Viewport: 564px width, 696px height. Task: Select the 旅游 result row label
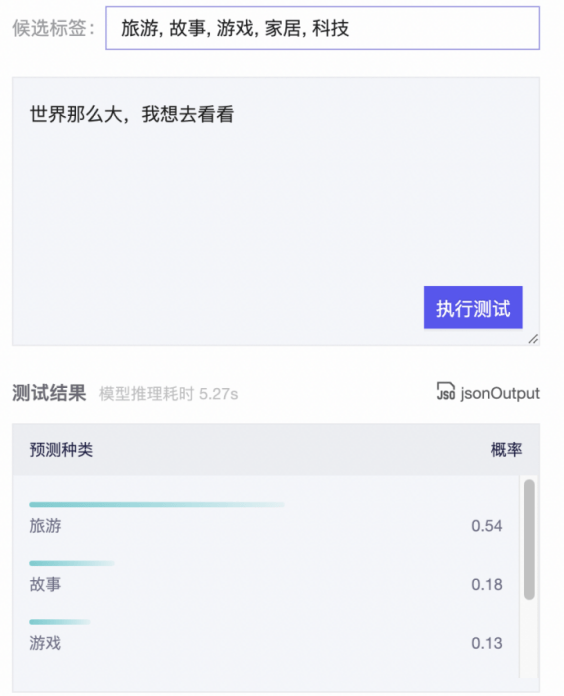point(45,526)
